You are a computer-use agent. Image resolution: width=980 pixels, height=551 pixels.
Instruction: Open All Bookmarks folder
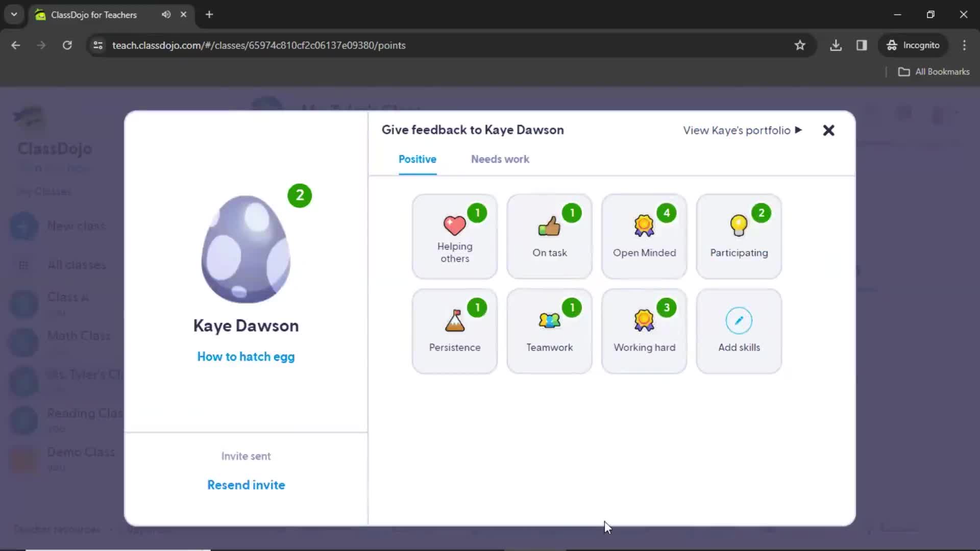click(934, 72)
